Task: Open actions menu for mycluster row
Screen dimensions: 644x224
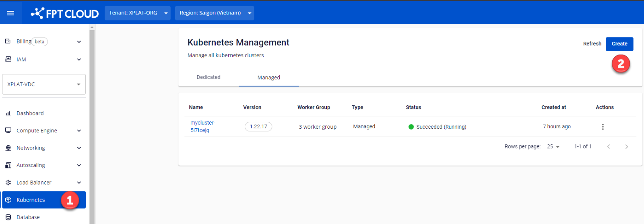Action: (603, 127)
